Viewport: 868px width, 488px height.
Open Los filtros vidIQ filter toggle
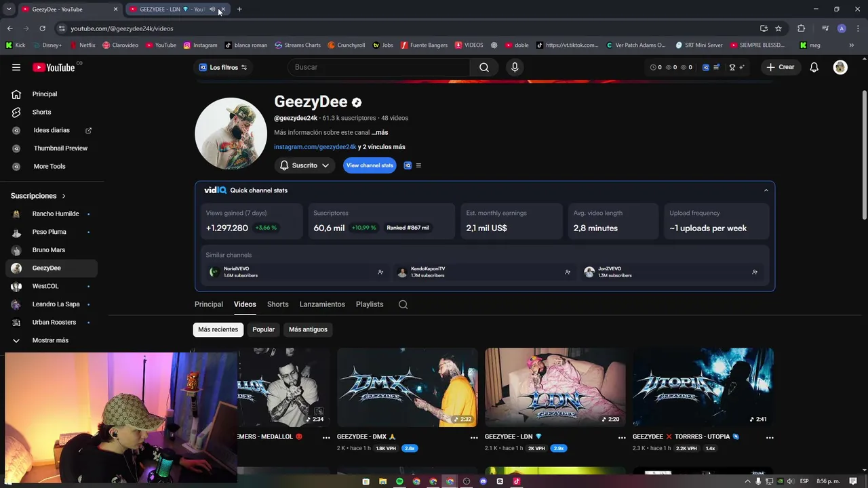(223, 67)
